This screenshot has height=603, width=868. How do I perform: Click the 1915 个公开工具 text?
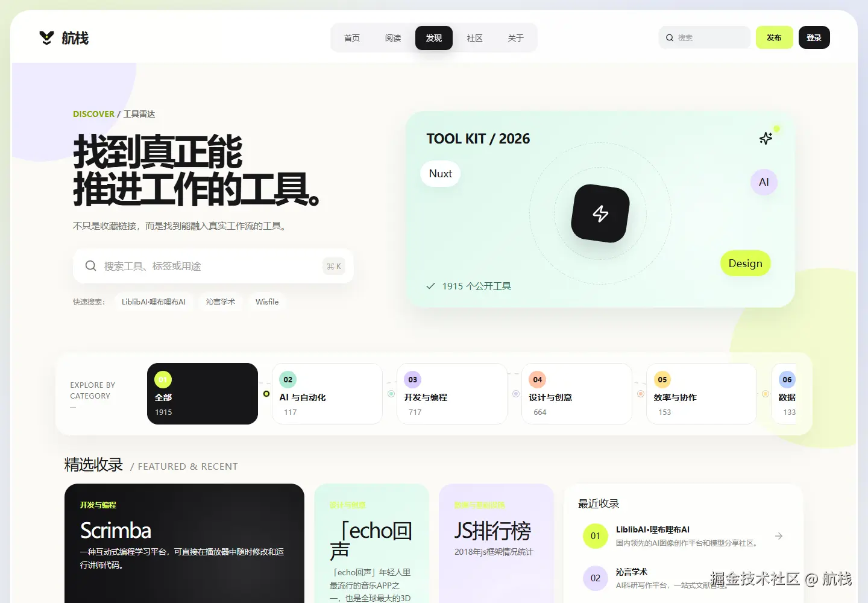coord(477,286)
